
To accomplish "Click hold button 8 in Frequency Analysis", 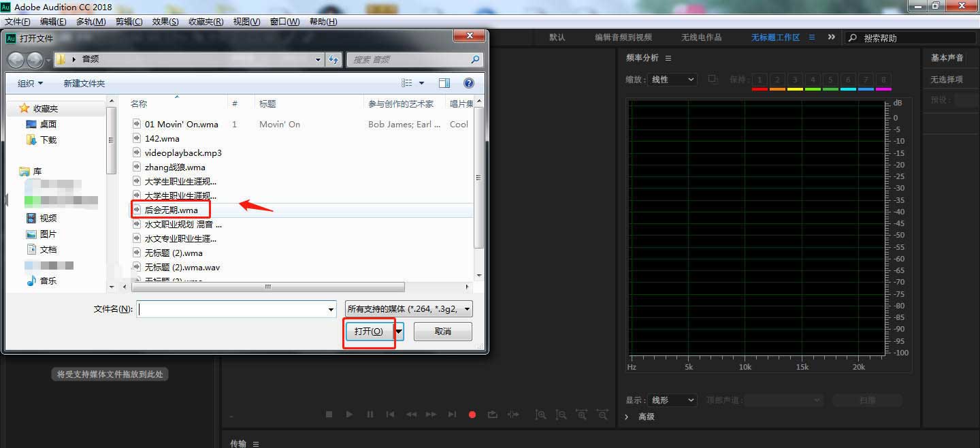I will tap(883, 80).
